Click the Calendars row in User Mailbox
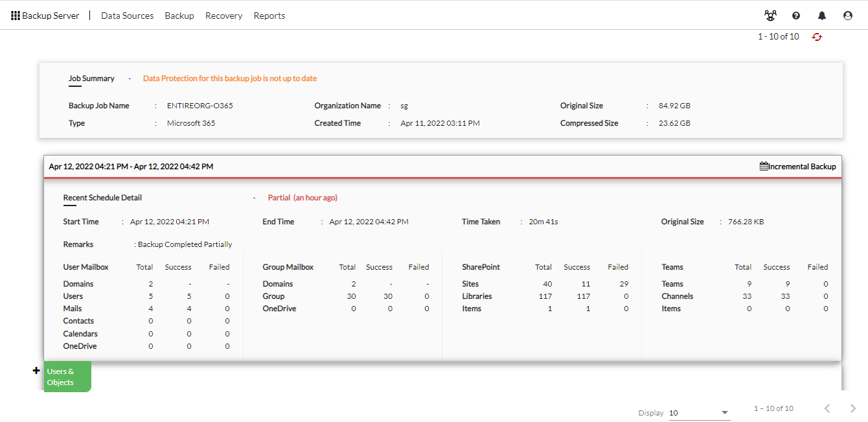Screen dimensions: 868x422 tap(80, 334)
